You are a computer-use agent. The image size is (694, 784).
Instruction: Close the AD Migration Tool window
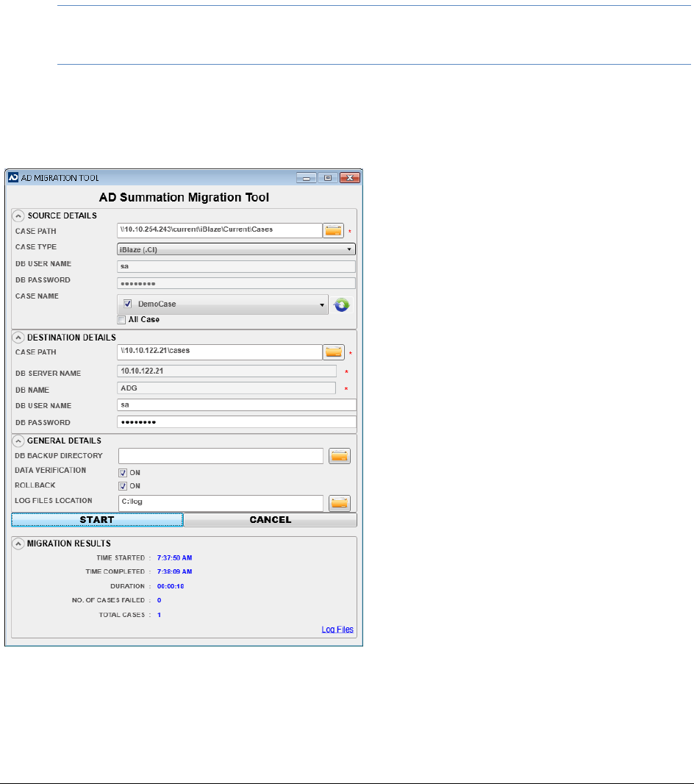(350, 178)
